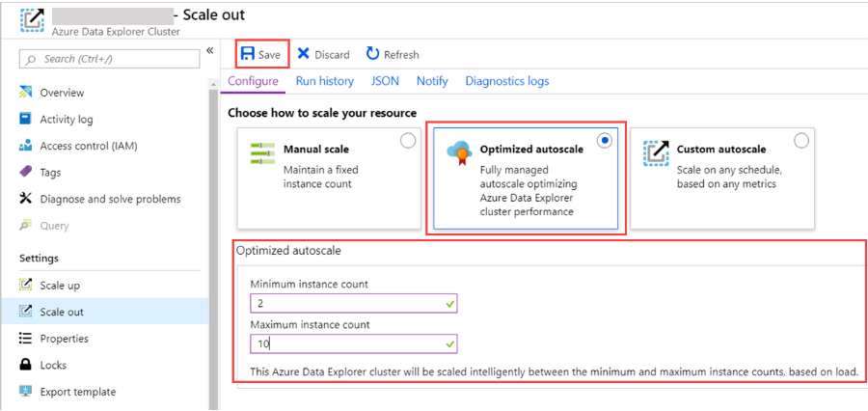The image size is (868, 411).
Task: Click the 'Azure Data Explorer Cluster' subtitle
Action: coord(116,32)
